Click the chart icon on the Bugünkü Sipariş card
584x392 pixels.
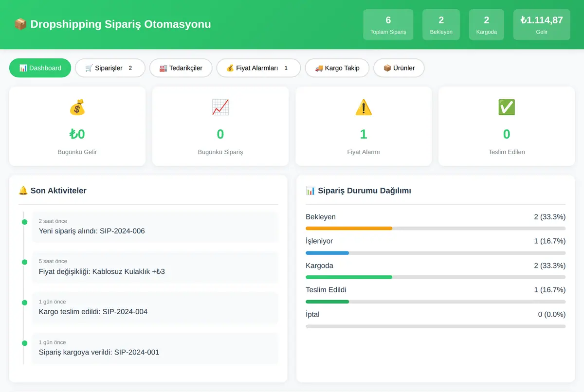[x=220, y=107]
